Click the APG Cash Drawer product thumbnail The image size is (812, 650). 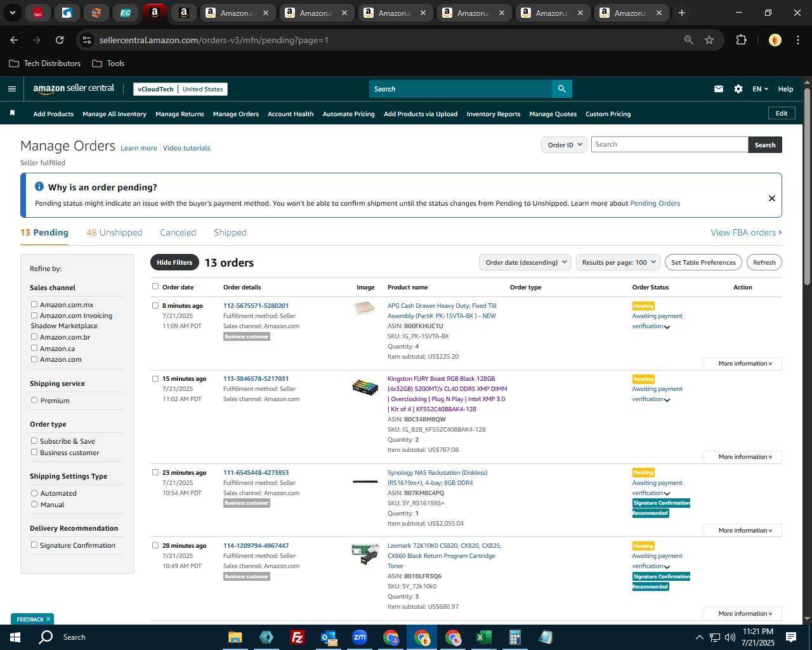pyautogui.click(x=365, y=308)
